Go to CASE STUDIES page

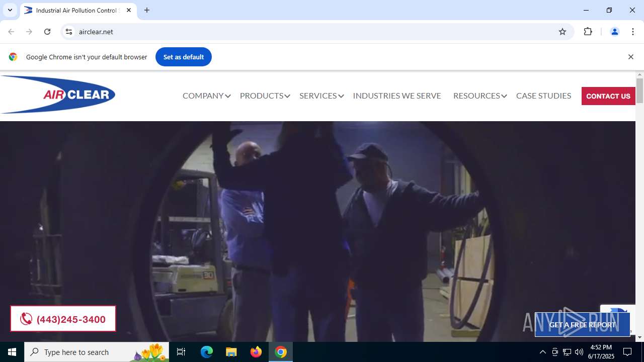pos(543,96)
